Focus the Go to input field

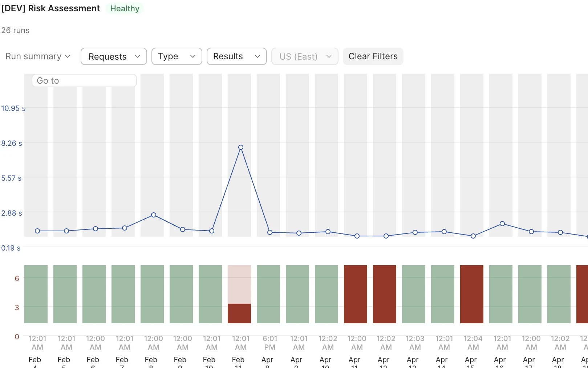(84, 80)
